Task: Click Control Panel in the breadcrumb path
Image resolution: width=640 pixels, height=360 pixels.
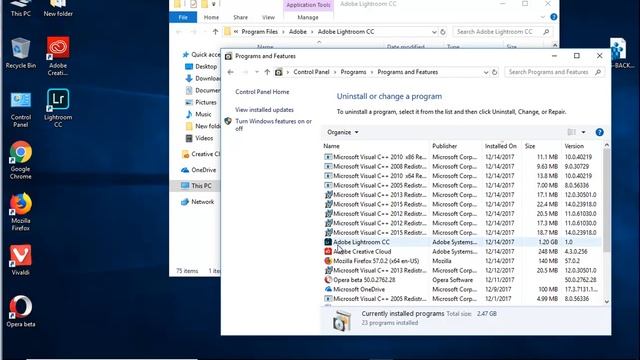Action: (311, 72)
